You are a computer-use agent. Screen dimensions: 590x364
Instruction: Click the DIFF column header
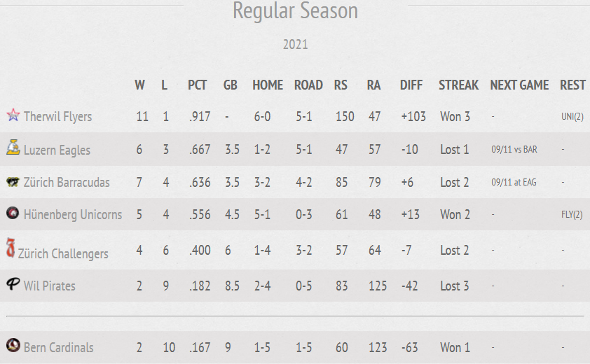coord(411,85)
